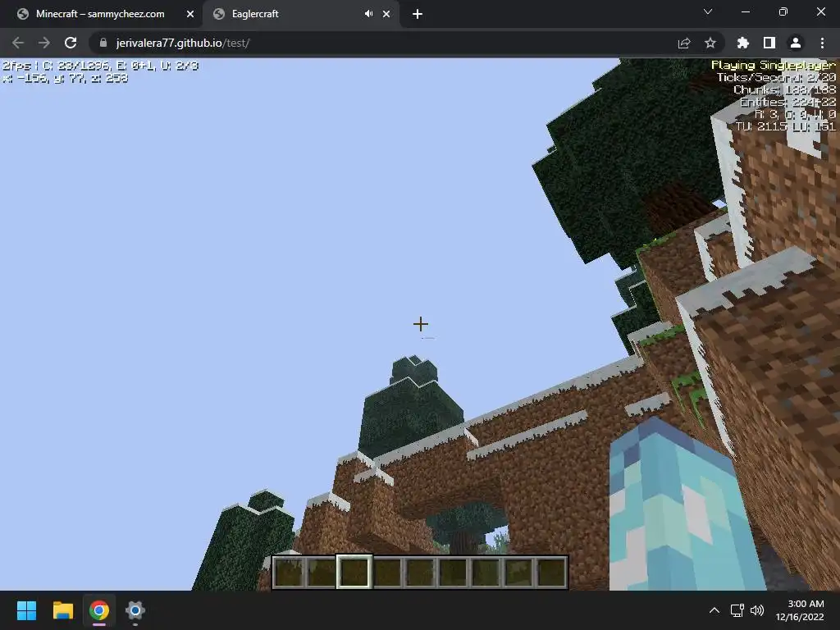
Task: Open a new browser tab
Action: pos(418,14)
